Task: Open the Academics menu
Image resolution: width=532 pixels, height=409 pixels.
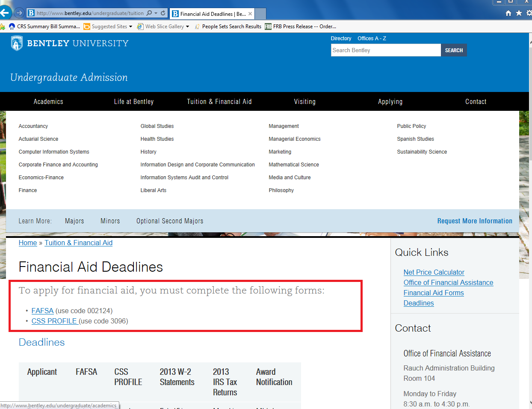Action: click(48, 101)
